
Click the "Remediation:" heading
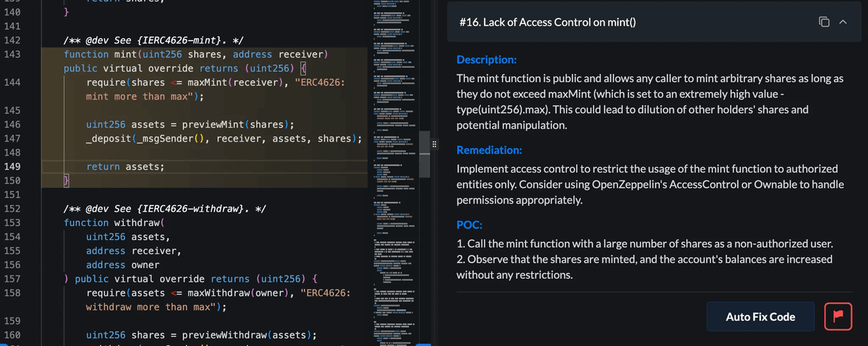(x=488, y=150)
